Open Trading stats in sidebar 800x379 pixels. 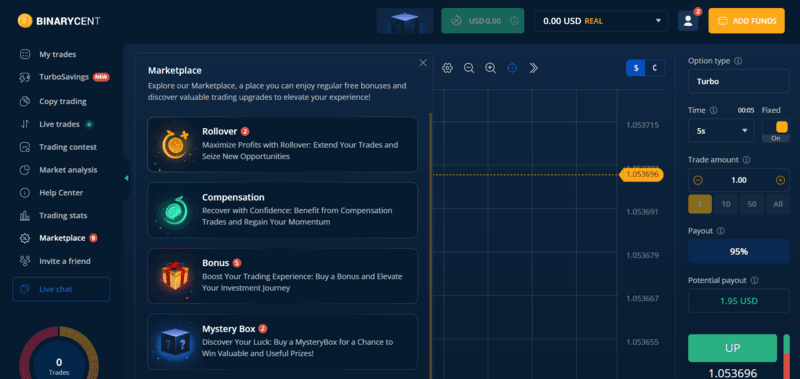click(63, 216)
